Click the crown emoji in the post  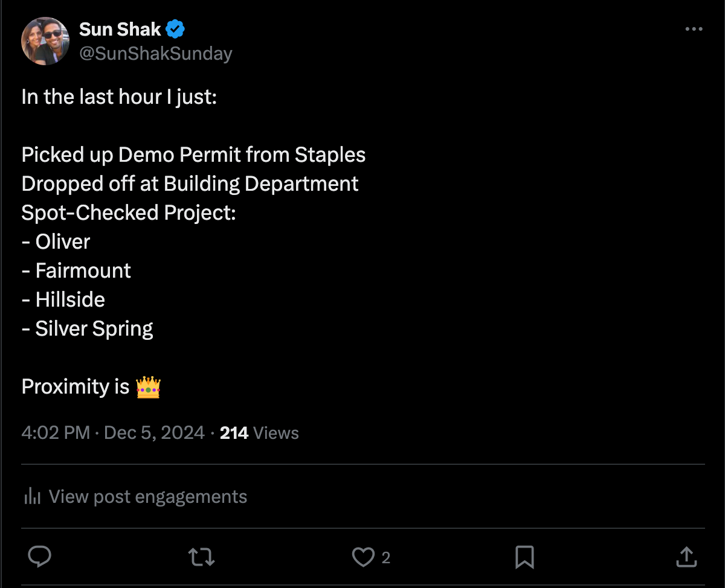(148, 386)
